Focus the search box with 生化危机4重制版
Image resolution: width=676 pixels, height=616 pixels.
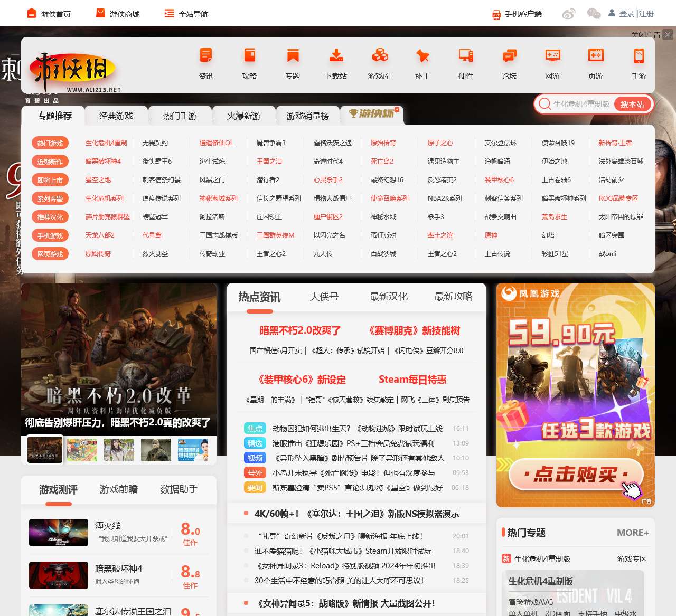581,104
